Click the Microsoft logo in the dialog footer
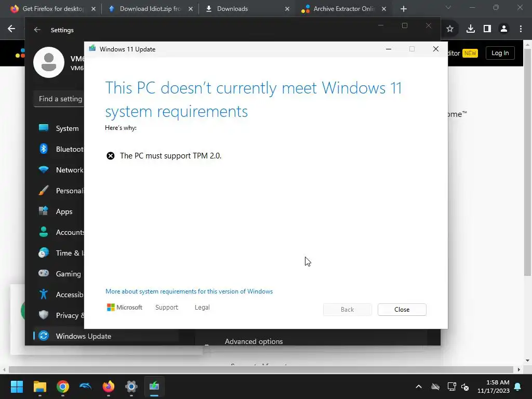 point(125,308)
